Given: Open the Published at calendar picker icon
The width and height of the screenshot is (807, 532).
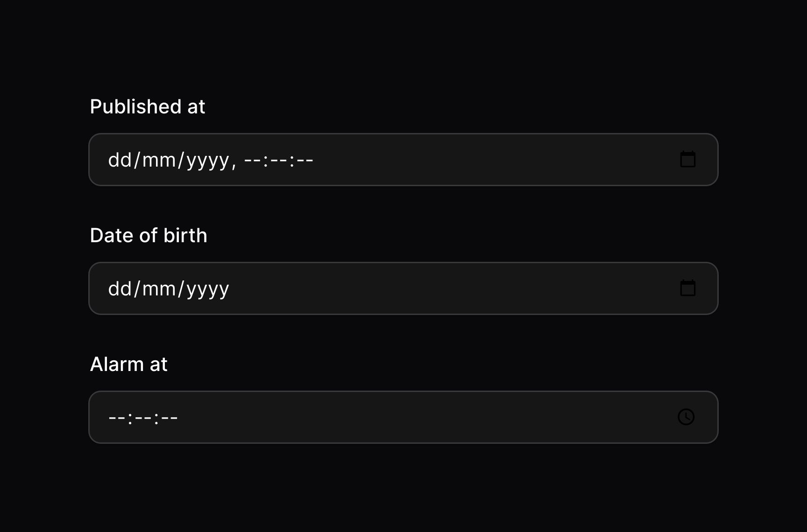Looking at the screenshot, I should (687, 160).
